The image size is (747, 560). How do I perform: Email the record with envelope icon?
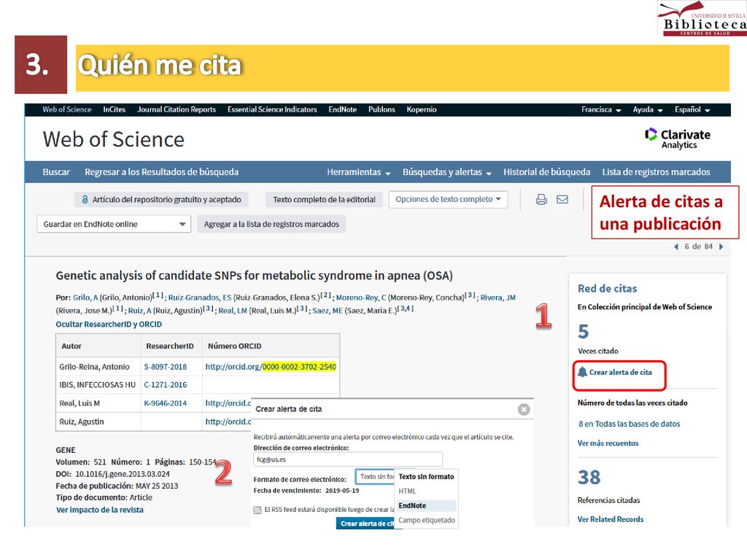coord(562,200)
